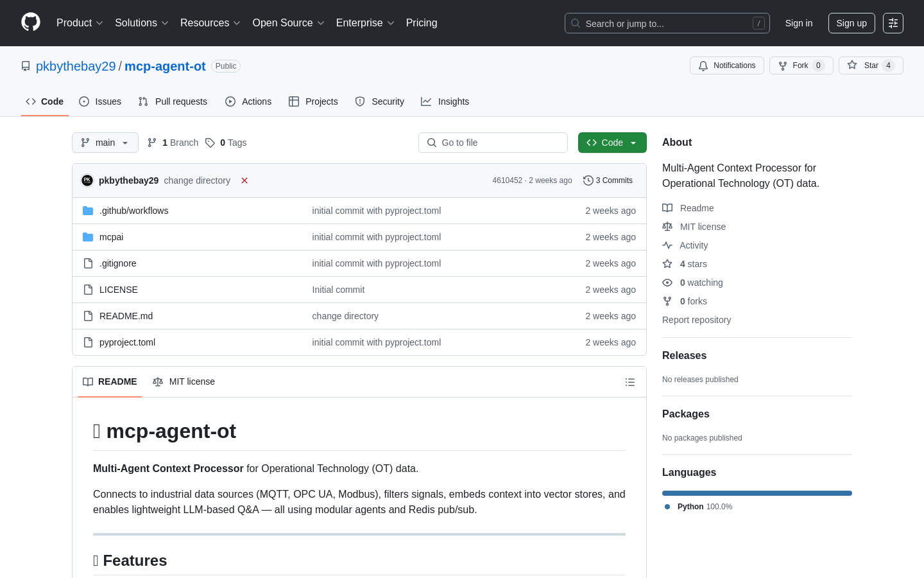Click the .gitignore file icon
Screen dimensions: 924x578
[88, 263]
